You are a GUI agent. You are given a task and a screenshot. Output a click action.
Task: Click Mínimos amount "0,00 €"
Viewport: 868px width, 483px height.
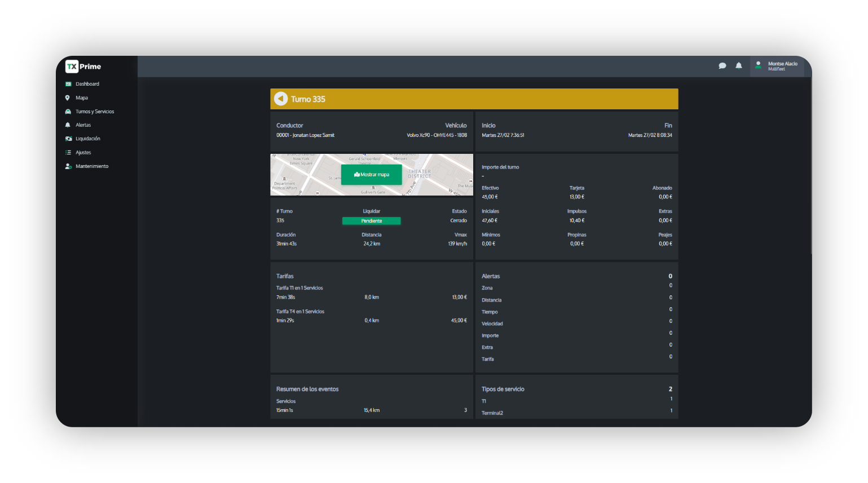[x=488, y=244]
